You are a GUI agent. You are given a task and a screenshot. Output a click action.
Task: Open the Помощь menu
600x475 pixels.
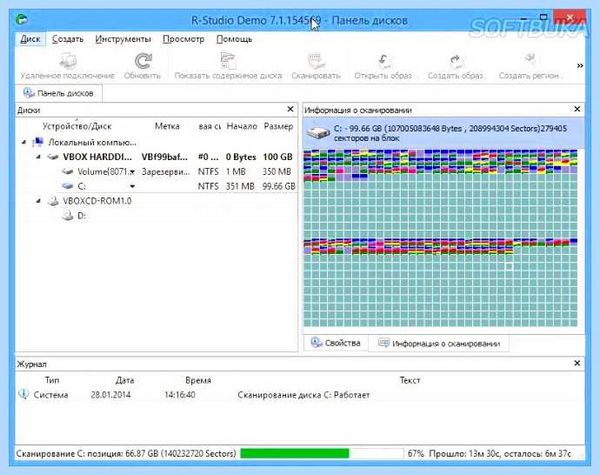point(234,39)
